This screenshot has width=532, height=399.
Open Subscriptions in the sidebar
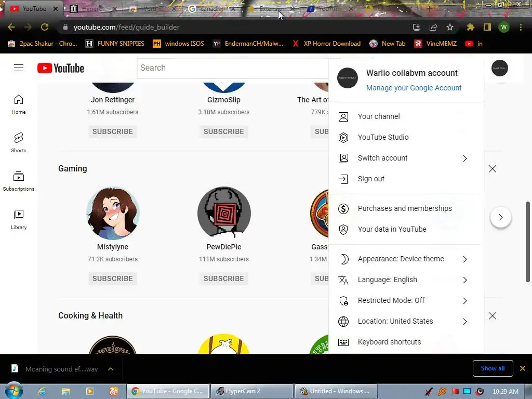[19, 181]
